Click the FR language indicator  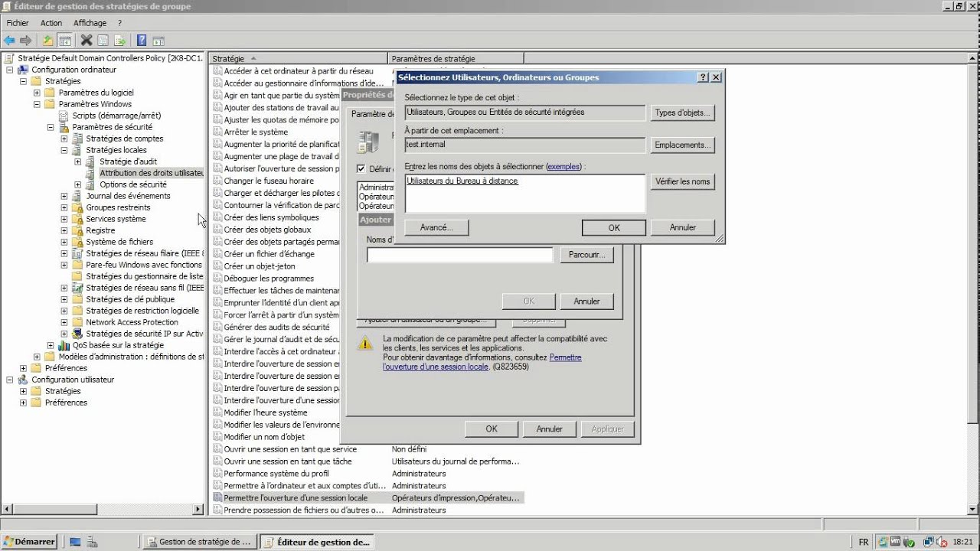click(x=864, y=542)
